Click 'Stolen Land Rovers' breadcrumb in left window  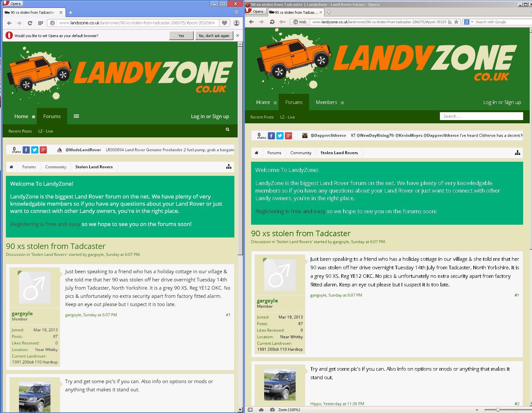pyautogui.click(x=94, y=167)
